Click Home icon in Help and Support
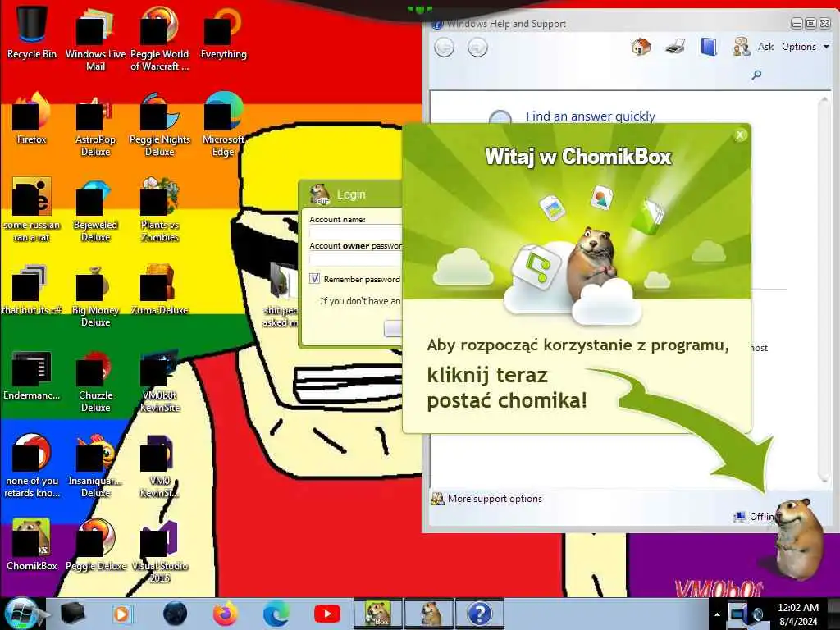This screenshot has height=630, width=840. (x=641, y=47)
